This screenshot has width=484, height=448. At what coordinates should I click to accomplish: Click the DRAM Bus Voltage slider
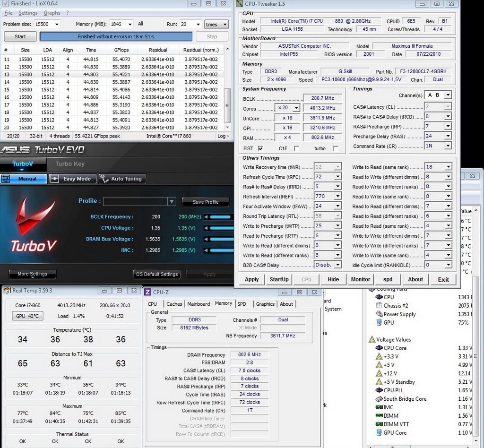point(222,239)
